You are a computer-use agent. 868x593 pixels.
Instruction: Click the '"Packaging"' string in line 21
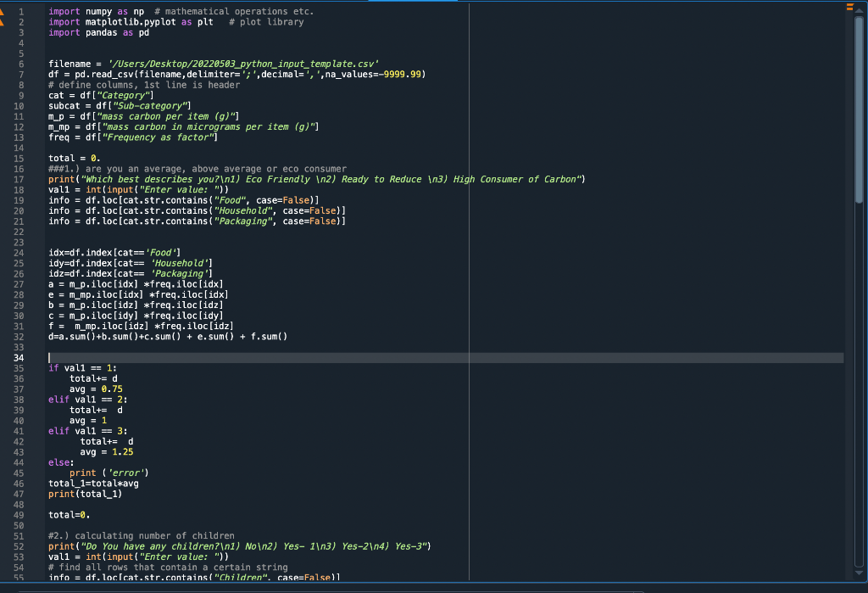[x=242, y=221]
